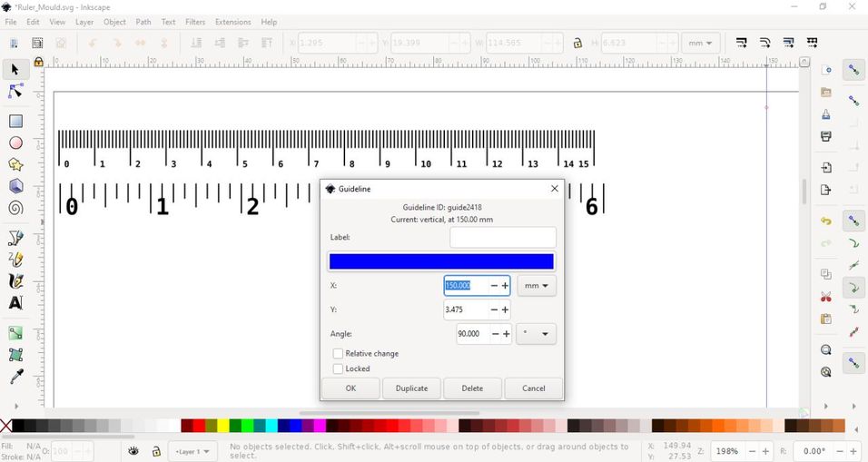This screenshot has width=868, height=462.
Task: Click Select all objects toolbar icon
Action: [x=14, y=43]
